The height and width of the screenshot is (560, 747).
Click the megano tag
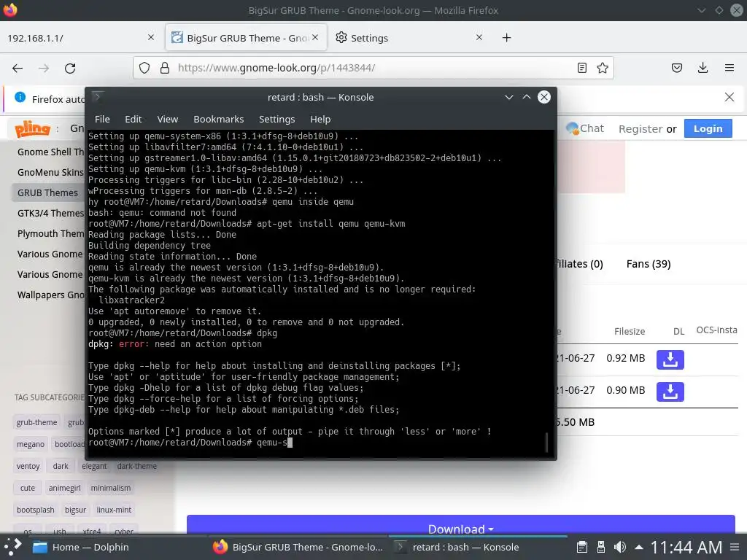click(x=31, y=444)
